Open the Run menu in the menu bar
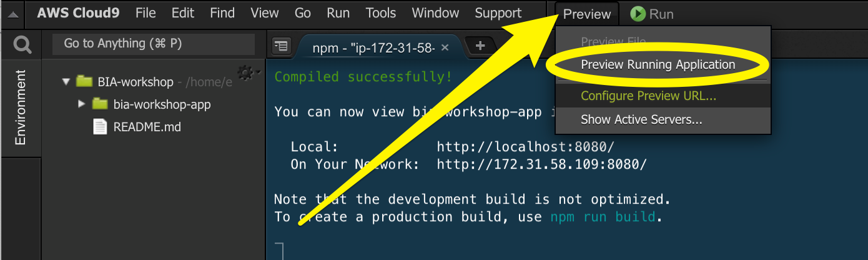Image resolution: width=868 pixels, height=260 pixels. click(x=338, y=13)
